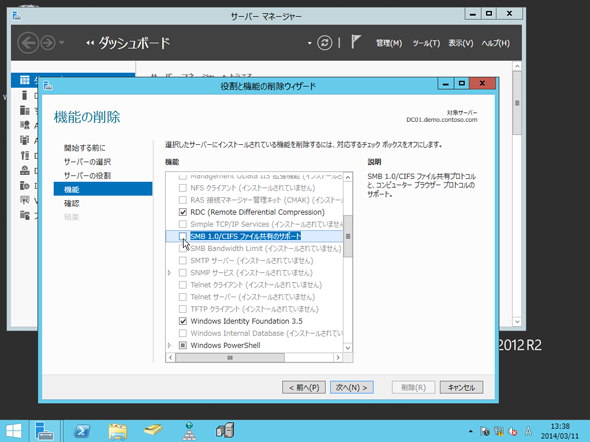Click the wizard title bar icon
The width and height of the screenshot is (590, 442).
(48, 86)
